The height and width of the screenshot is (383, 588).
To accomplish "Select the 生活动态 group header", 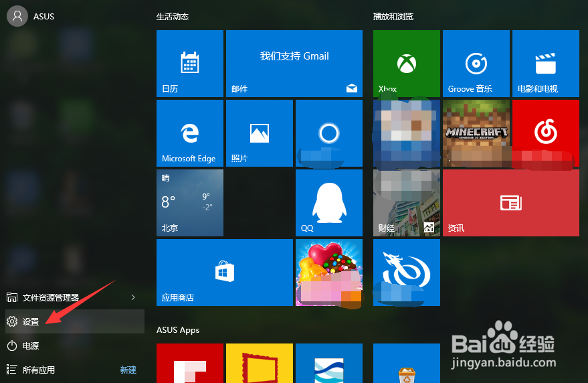I will [173, 17].
